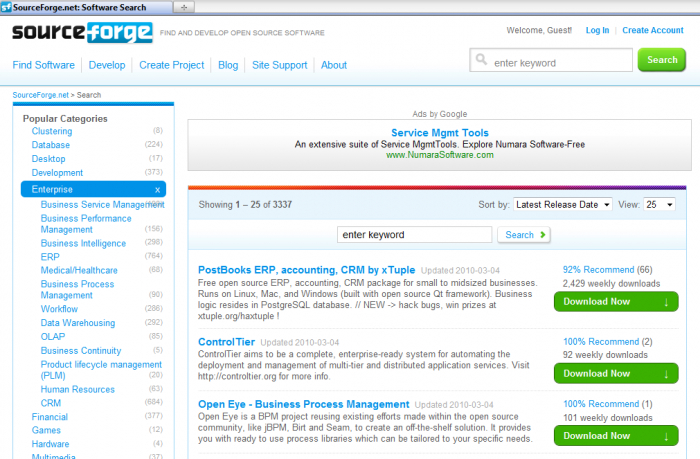This screenshot has width=700, height=459.
Task: Open the OLAP subcategory
Action: click(53, 337)
